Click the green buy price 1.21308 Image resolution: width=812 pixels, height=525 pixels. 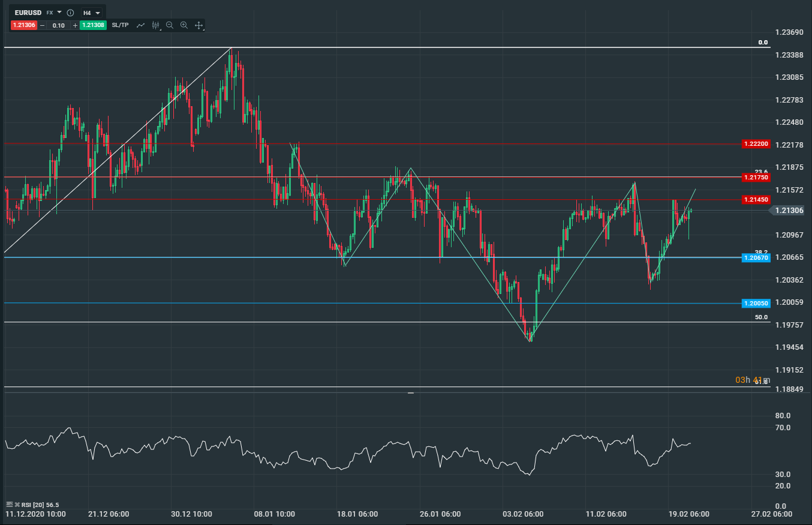(x=93, y=25)
